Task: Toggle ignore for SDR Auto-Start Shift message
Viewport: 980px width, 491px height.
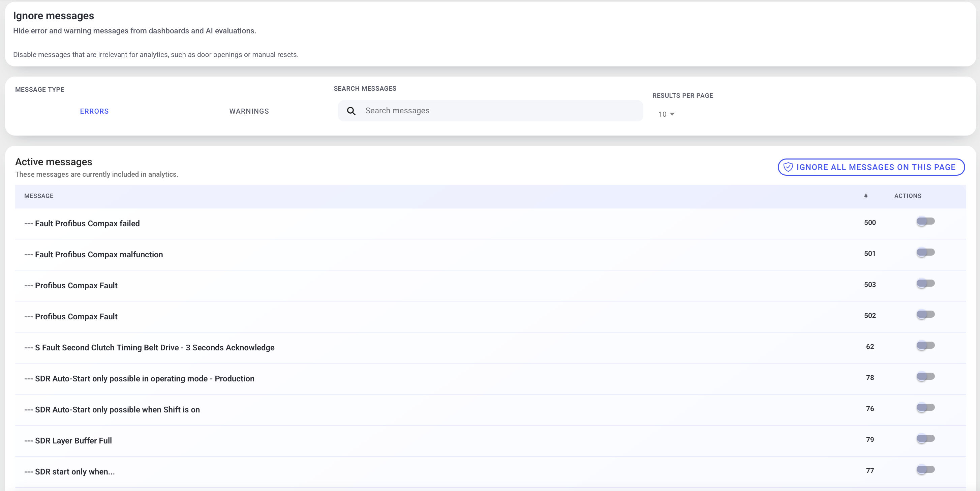Action: pos(925,408)
